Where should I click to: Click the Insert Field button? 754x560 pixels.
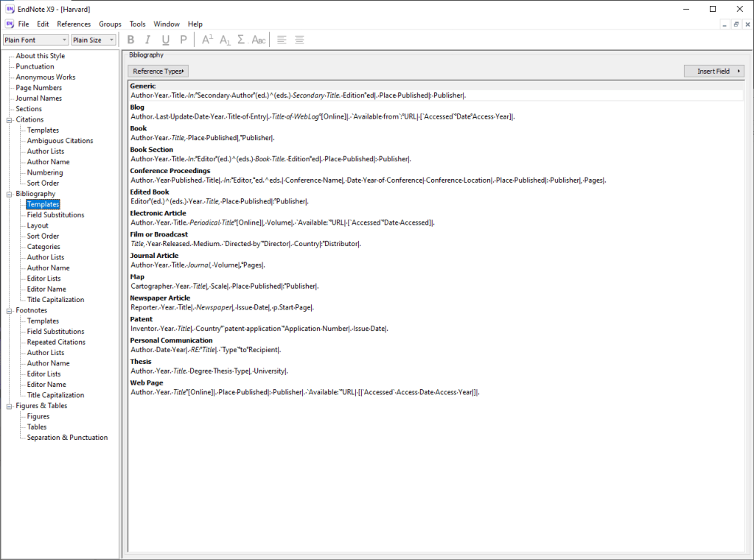[713, 71]
